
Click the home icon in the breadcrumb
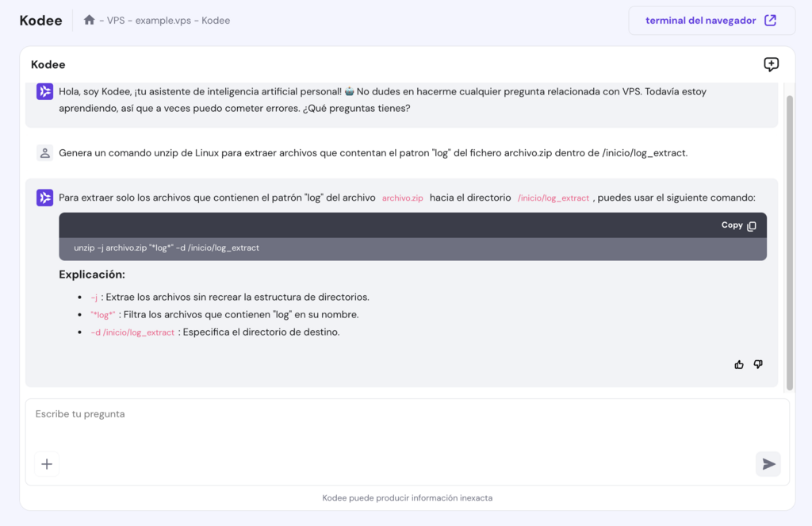(87, 20)
